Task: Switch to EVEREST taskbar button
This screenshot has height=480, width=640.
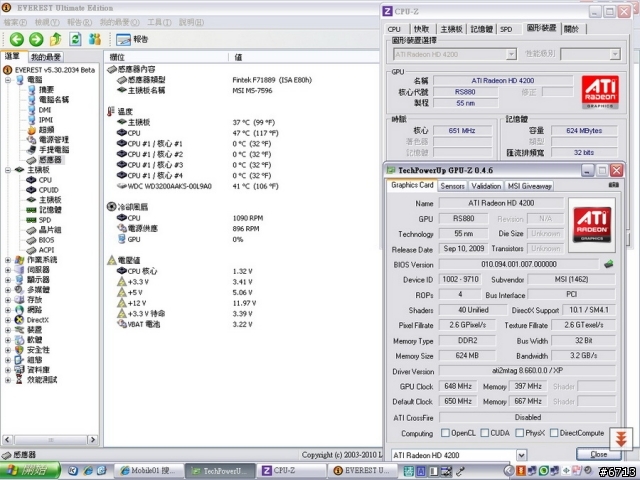Action: [362, 471]
